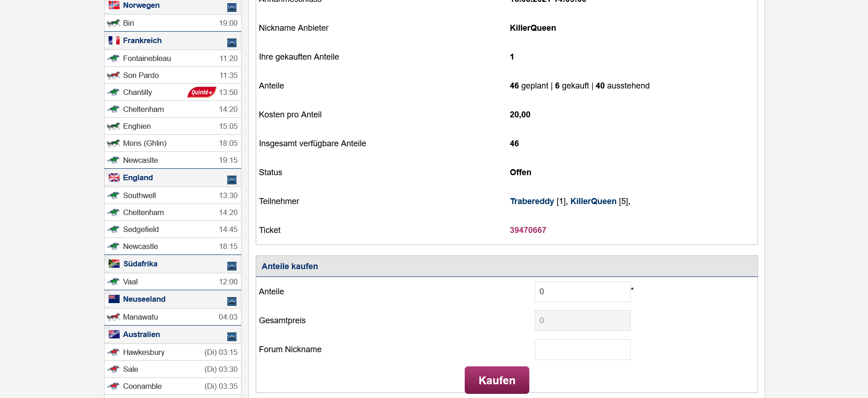Collapse the England race list
The image size is (868, 398).
coord(232,180)
